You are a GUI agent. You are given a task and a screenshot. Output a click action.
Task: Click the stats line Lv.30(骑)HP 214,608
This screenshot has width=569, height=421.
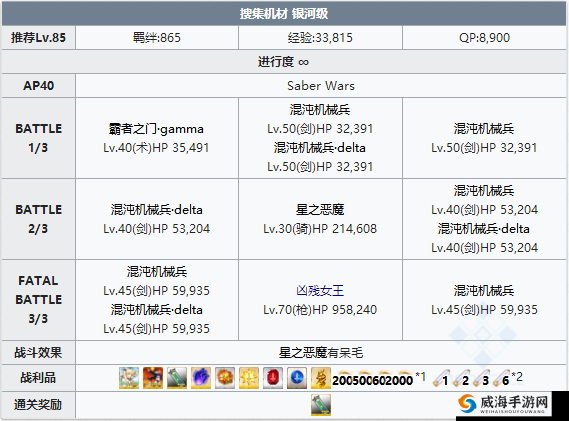point(320,229)
